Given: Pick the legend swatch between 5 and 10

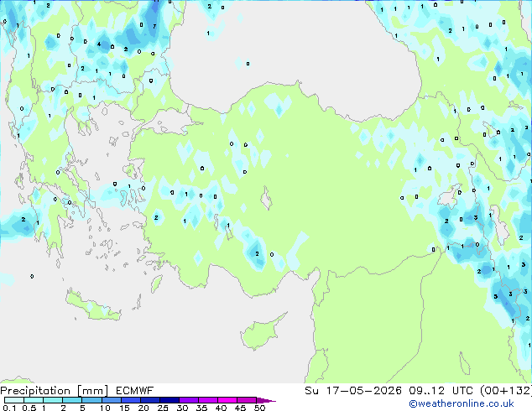Looking at the screenshot, I should (x=91, y=400).
